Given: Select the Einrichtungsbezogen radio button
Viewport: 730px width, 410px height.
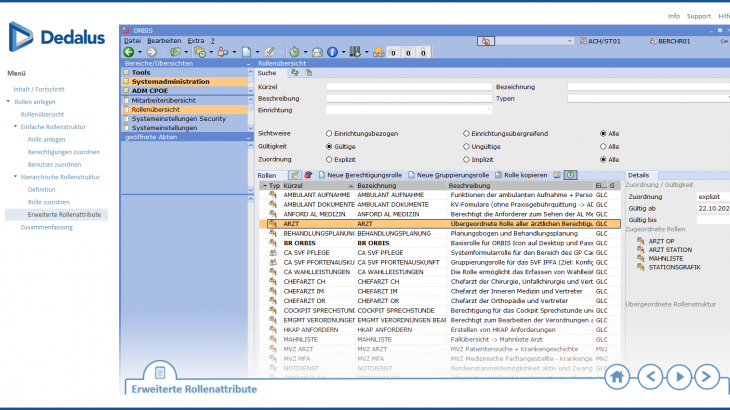Looking at the screenshot, I should pos(330,133).
